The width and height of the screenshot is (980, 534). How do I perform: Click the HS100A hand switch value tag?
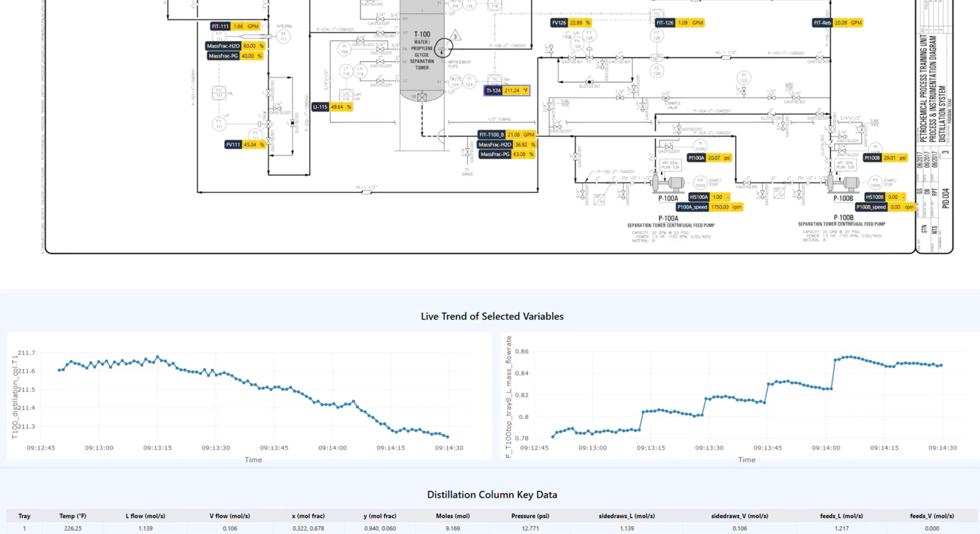click(709, 197)
